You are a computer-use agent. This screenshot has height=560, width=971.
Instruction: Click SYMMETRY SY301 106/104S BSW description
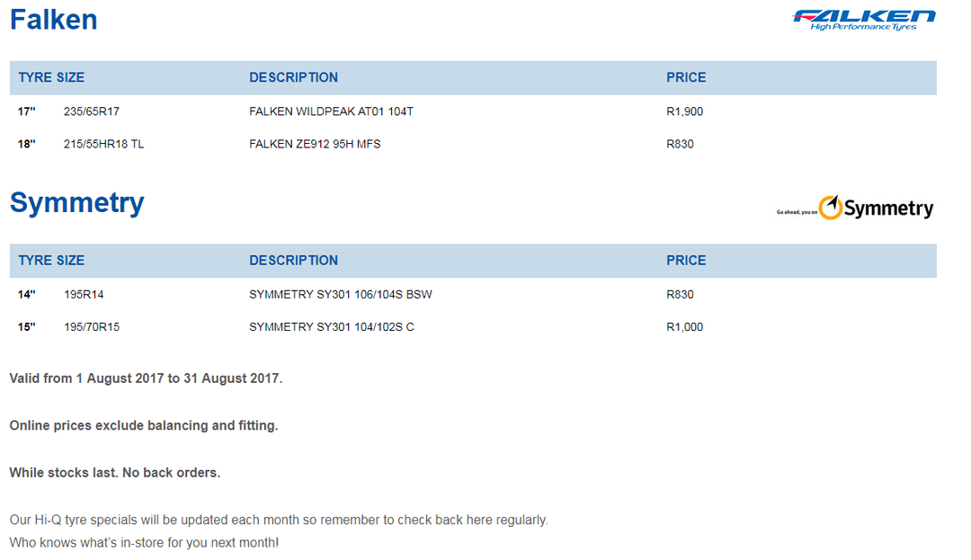(341, 295)
